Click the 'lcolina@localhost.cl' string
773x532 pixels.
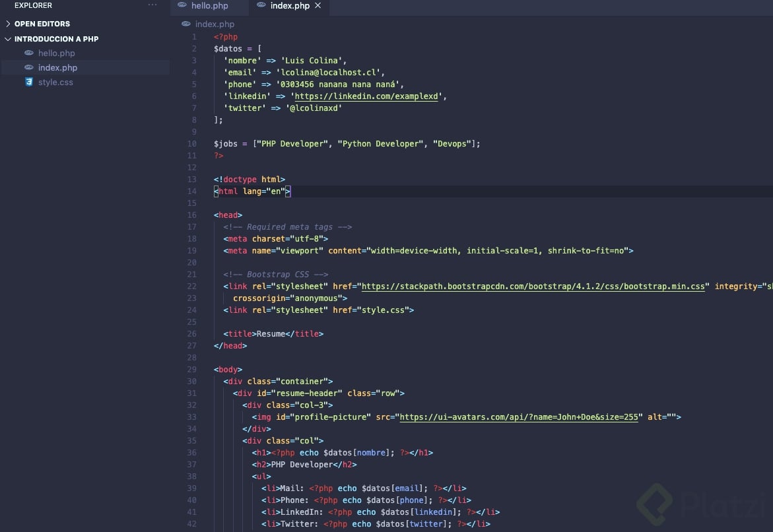click(x=328, y=73)
